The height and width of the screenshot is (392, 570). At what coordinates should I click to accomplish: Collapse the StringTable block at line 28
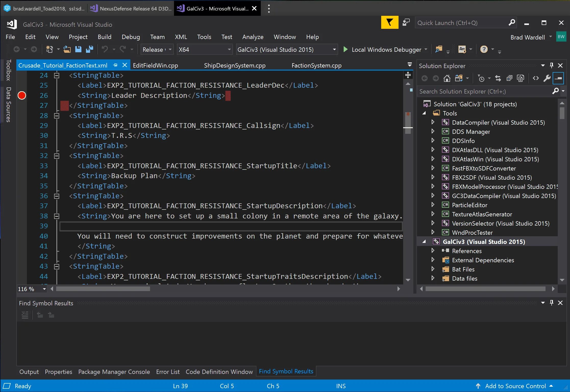click(x=57, y=116)
